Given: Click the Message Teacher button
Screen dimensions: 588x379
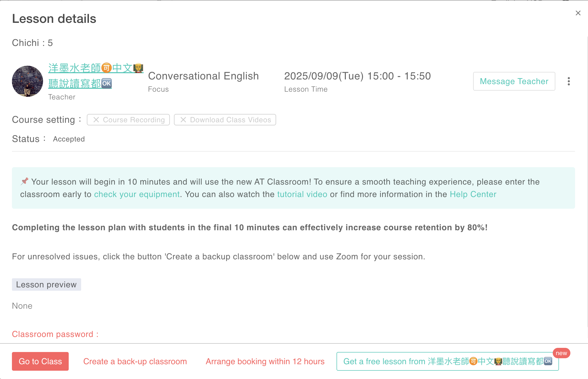Looking at the screenshot, I should point(514,81).
